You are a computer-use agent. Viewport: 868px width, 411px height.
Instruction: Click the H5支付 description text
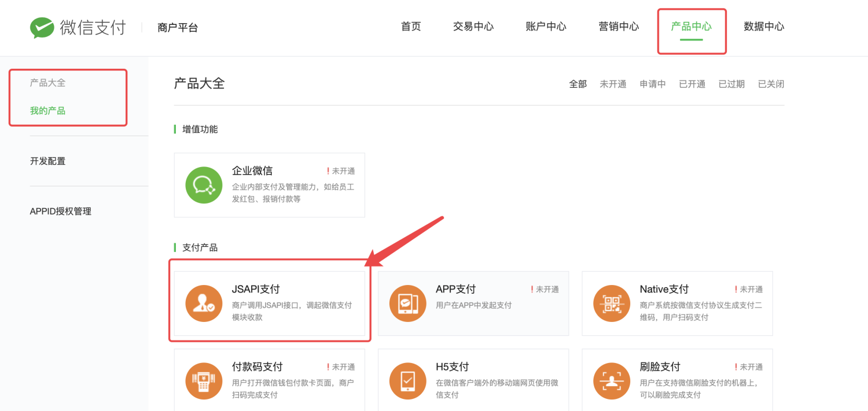(497, 388)
